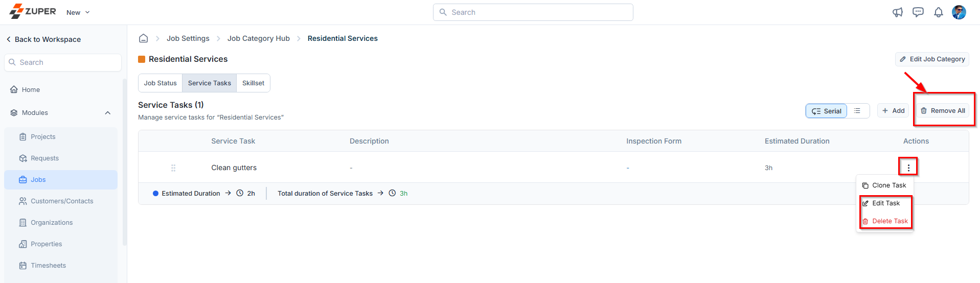Open Timesheets module
980x283 pixels.
[x=61, y=266]
